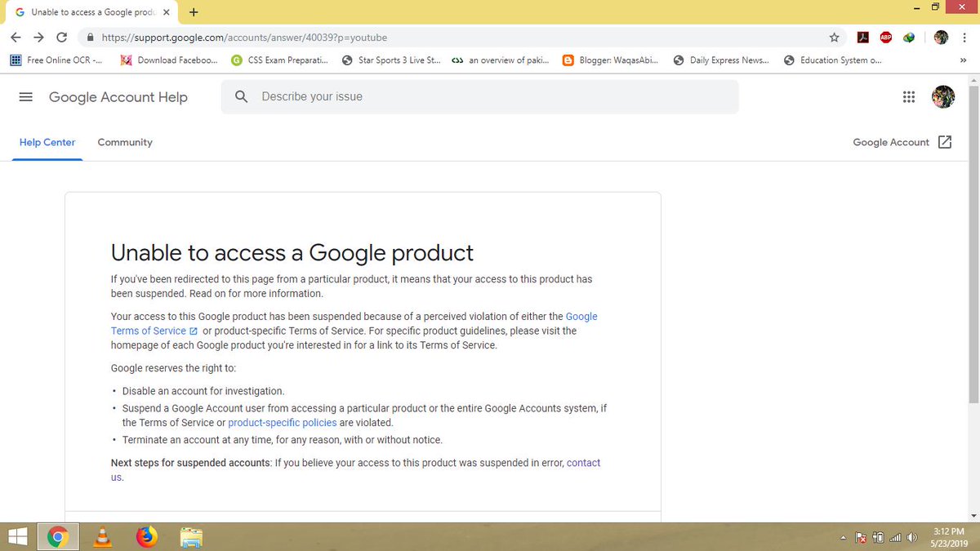Open the Daily Express News bookmark
The image size is (980, 551).
point(720,60)
